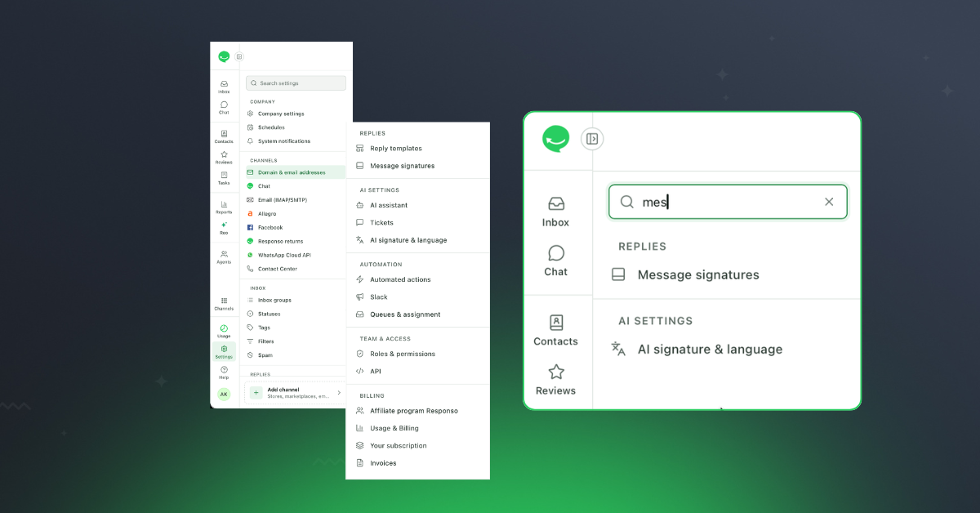Click the AK user avatar

(224, 394)
